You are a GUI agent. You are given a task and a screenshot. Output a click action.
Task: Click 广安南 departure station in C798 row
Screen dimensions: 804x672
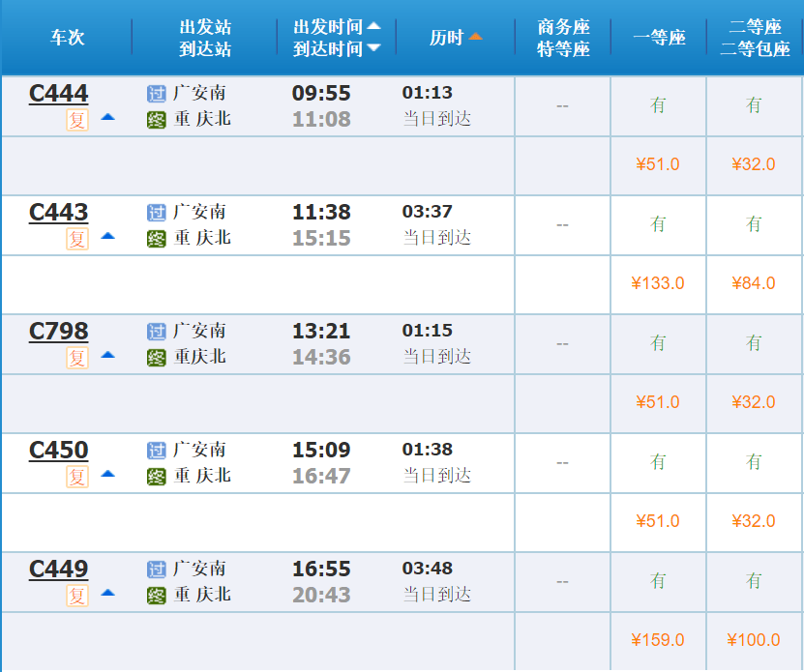coord(199,331)
